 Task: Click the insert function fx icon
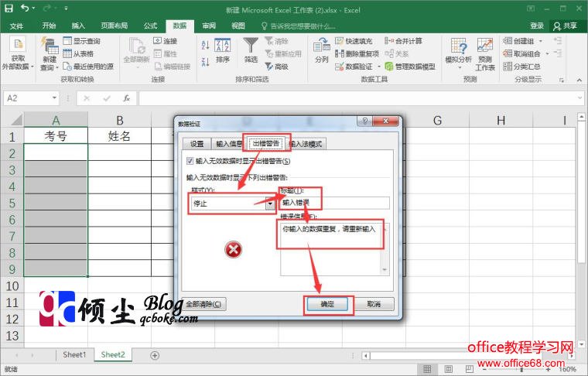click(x=126, y=98)
